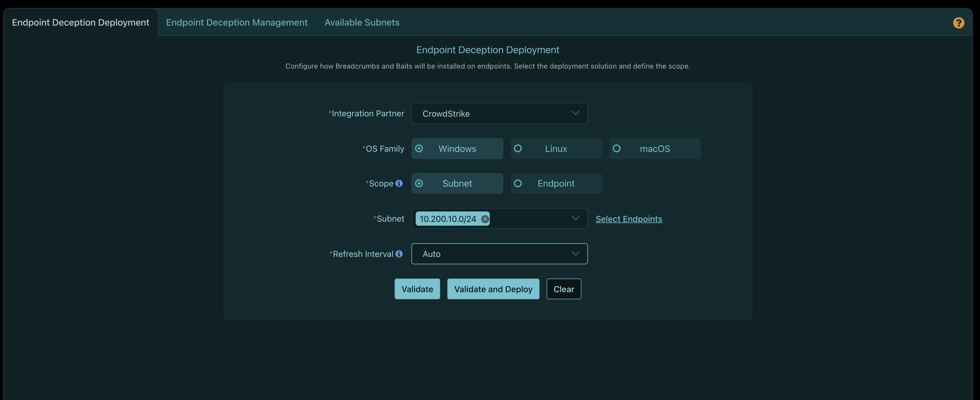Screen dimensions: 980x400
Task: Click the Scope info tooltip icon
Action: click(399, 183)
